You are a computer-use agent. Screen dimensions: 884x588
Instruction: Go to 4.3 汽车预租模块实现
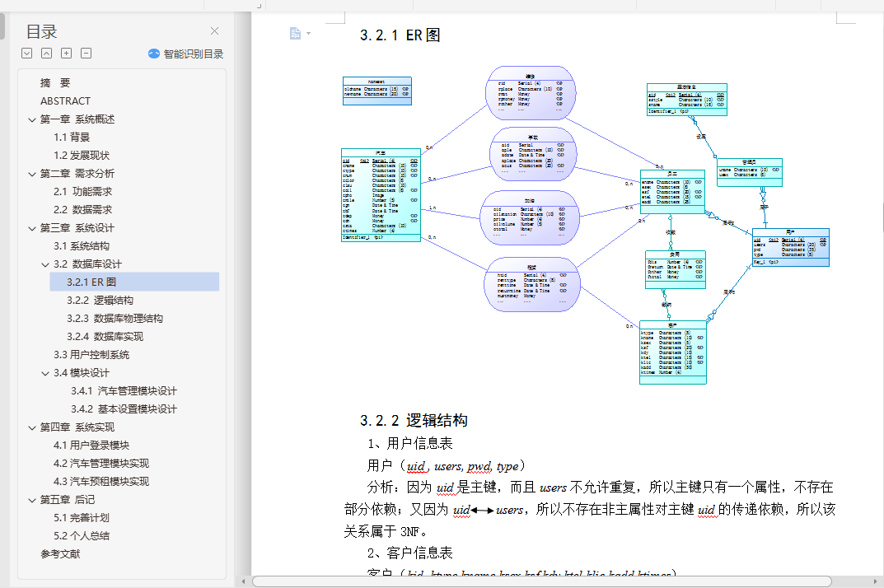pos(101,482)
